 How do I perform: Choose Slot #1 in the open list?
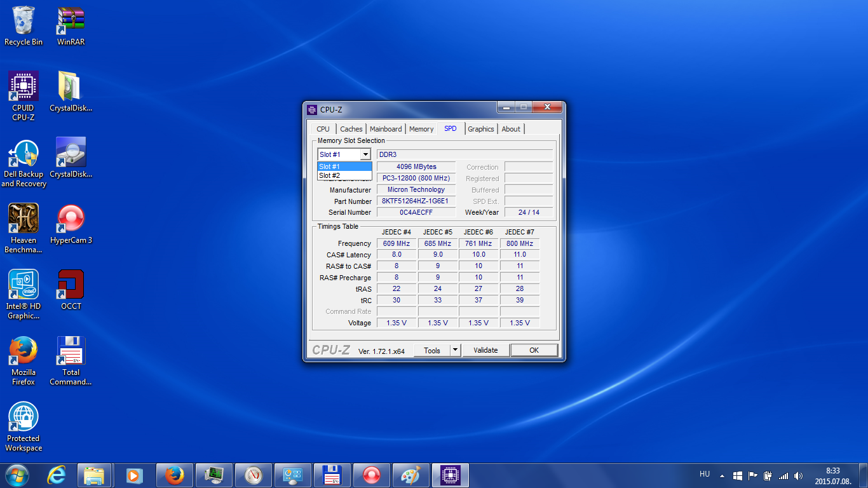tap(344, 166)
